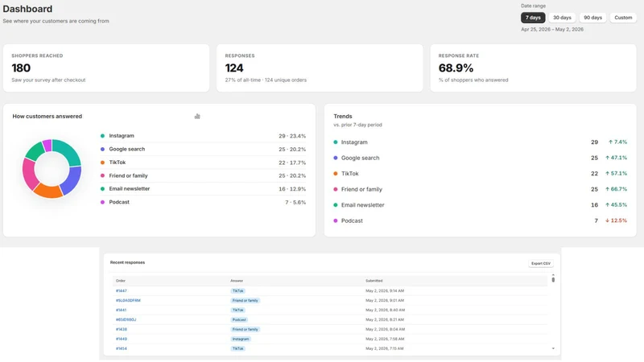This screenshot has width=644, height=362.
Task: Click the up arrow beside 47.1% trend
Action: tap(608, 158)
